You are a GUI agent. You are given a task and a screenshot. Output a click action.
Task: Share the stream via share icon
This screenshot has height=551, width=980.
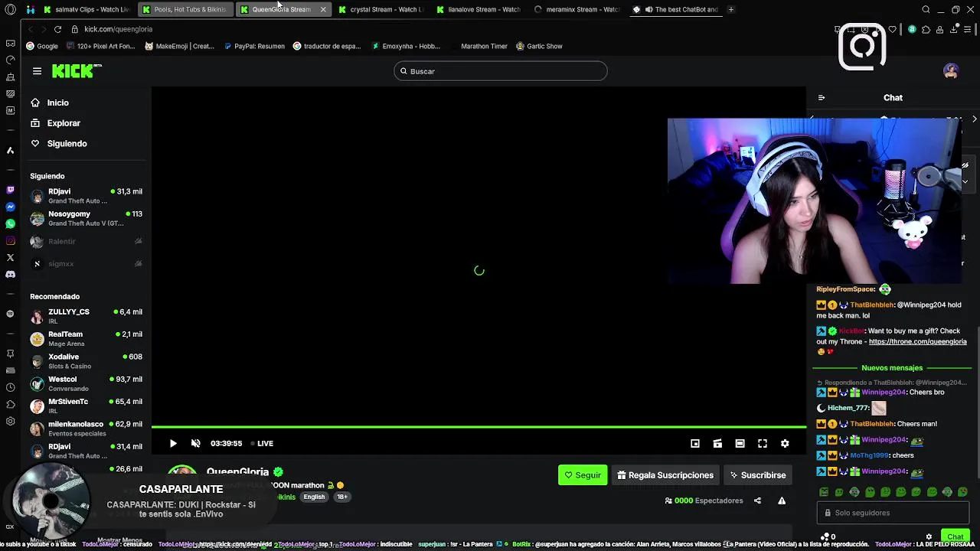pos(757,500)
